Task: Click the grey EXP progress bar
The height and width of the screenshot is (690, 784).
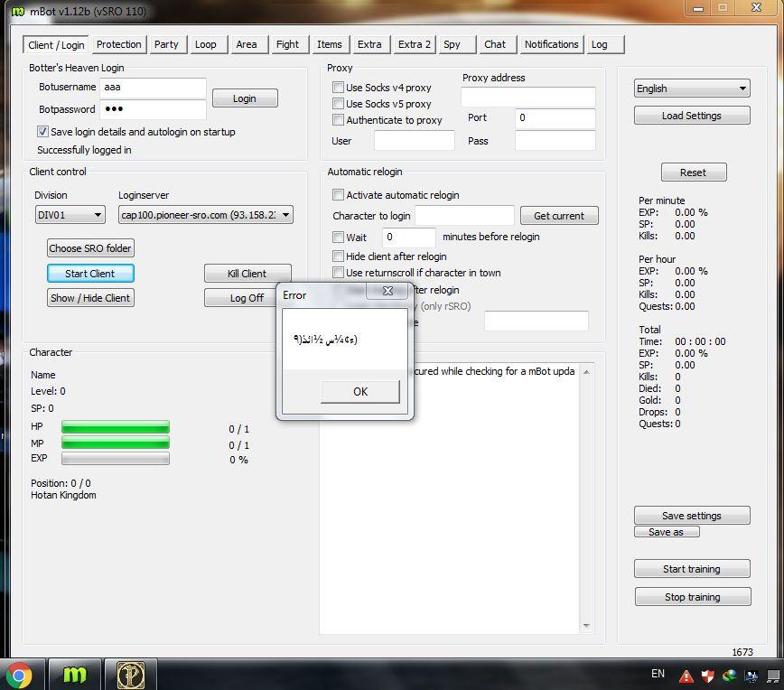Action: (x=116, y=459)
